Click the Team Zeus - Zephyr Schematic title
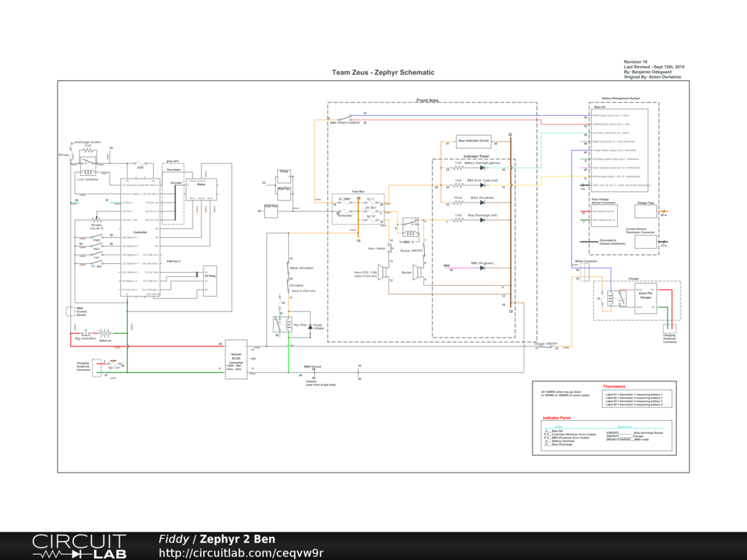Screen dimensions: 747x560 [x=383, y=72]
